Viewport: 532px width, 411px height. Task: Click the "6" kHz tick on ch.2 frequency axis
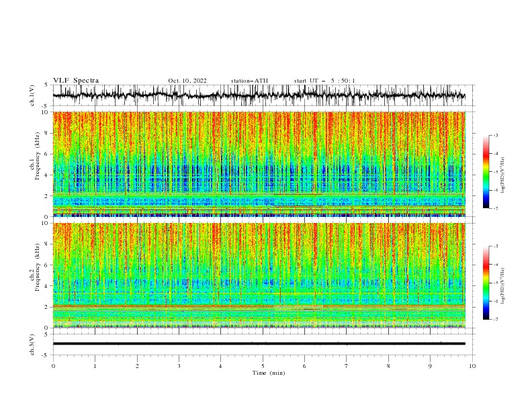(47, 265)
